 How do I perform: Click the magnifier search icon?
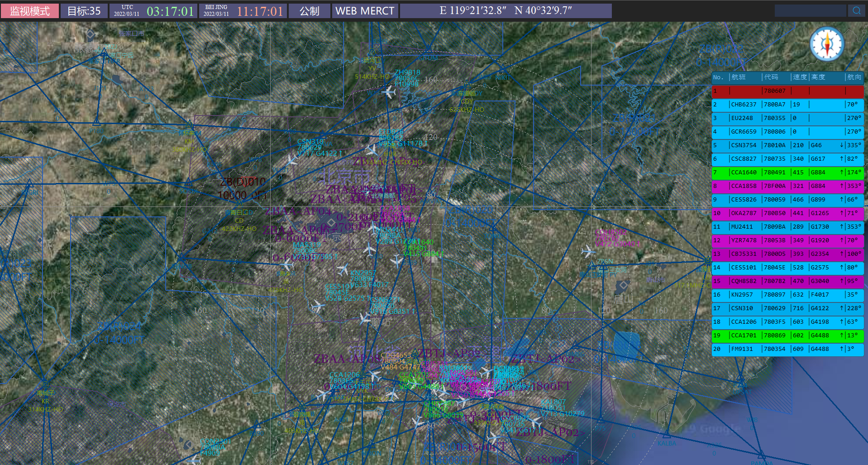[x=856, y=10]
